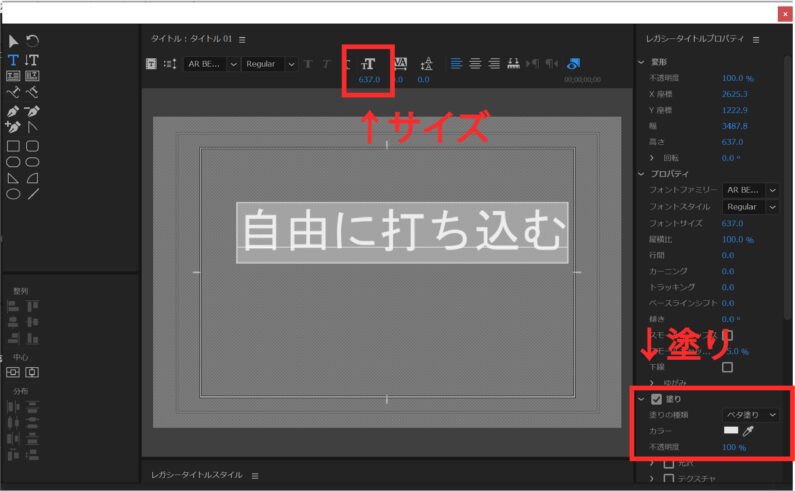Collapse the 変形 transform section

click(642, 62)
